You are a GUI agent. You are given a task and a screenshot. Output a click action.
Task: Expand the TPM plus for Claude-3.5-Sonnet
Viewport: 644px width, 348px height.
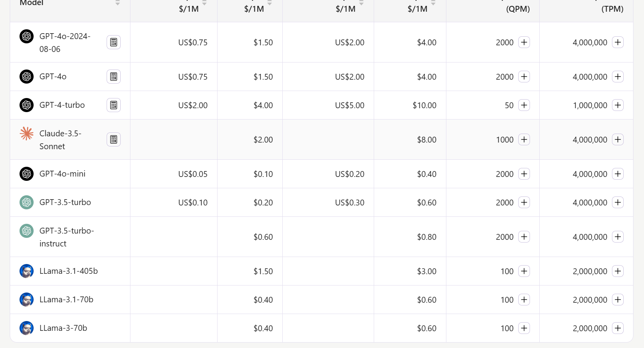coord(618,139)
